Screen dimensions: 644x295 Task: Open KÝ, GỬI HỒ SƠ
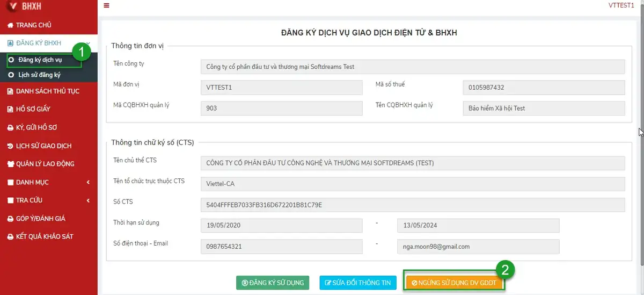click(36, 127)
